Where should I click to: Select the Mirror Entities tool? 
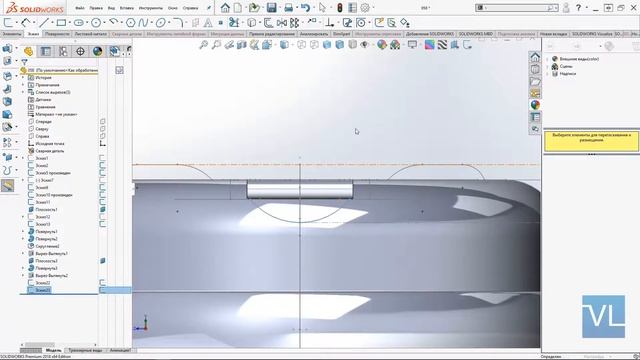282,23
